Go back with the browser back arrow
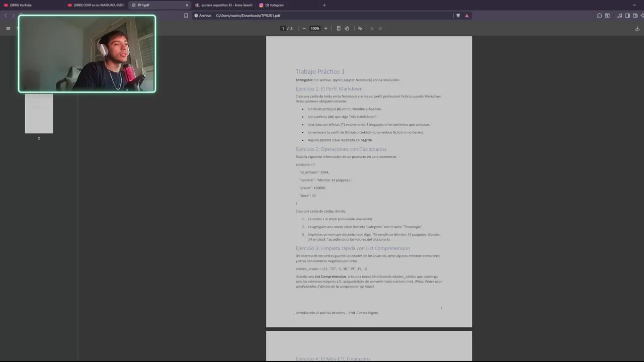Screen dimensions: 644x362 [6, 16]
